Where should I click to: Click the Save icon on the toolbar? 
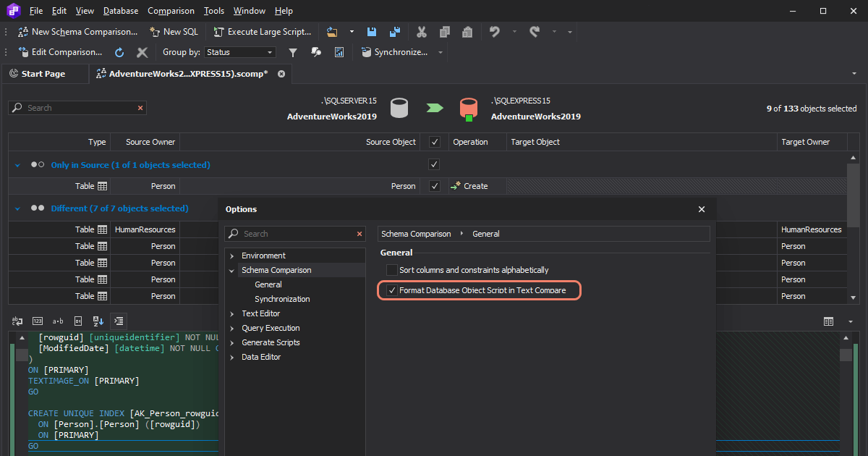coord(371,31)
